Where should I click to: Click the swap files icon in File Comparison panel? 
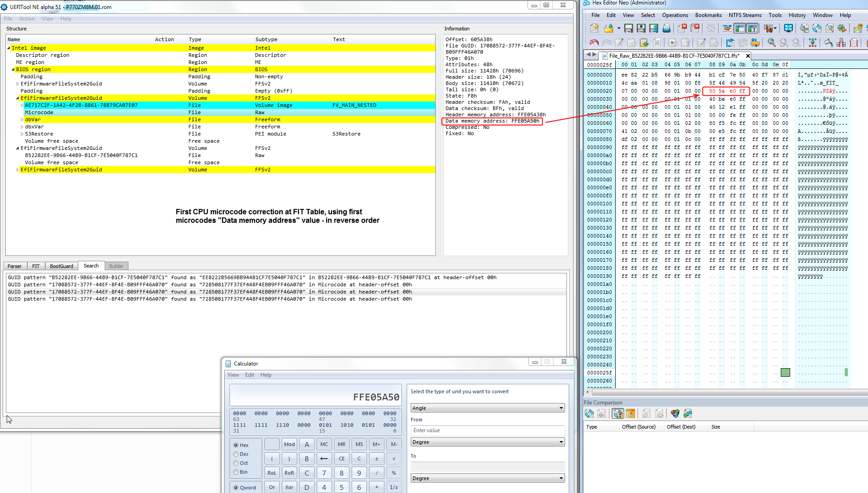(x=688, y=413)
